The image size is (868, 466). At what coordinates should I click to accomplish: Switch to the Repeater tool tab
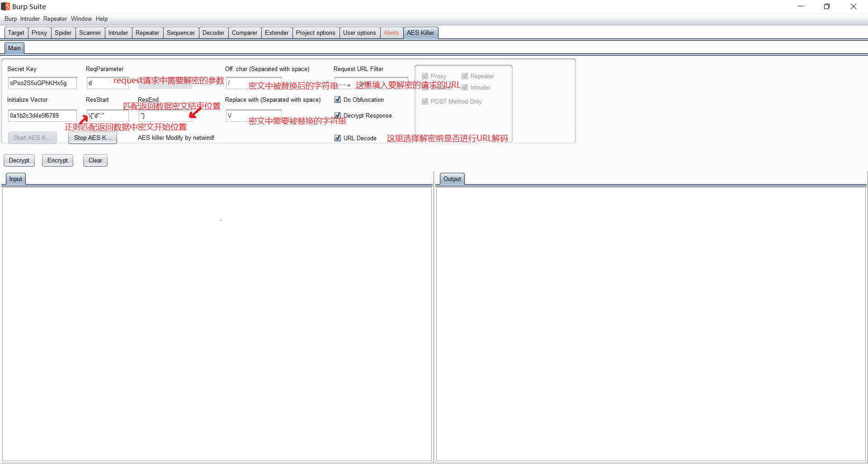click(147, 33)
